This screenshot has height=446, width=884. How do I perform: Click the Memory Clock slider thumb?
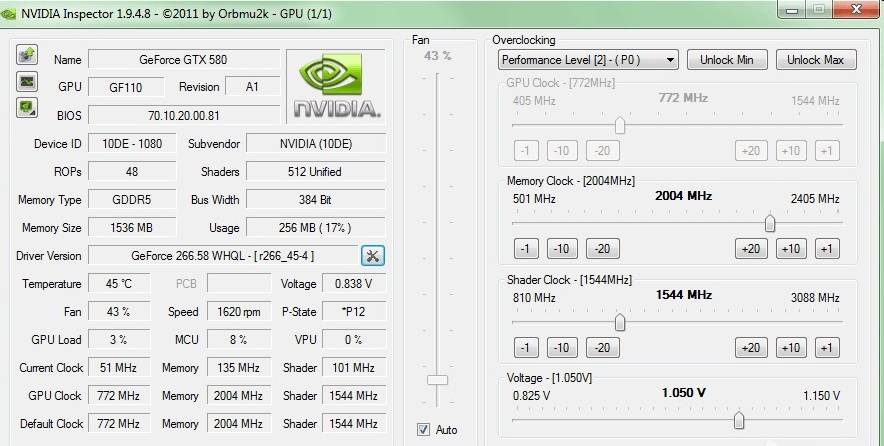coord(770,223)
